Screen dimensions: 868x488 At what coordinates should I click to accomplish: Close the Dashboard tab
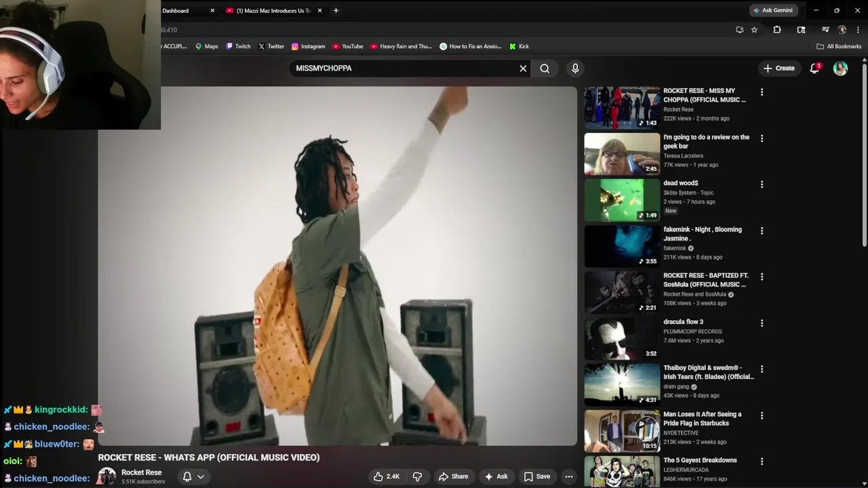212,10
